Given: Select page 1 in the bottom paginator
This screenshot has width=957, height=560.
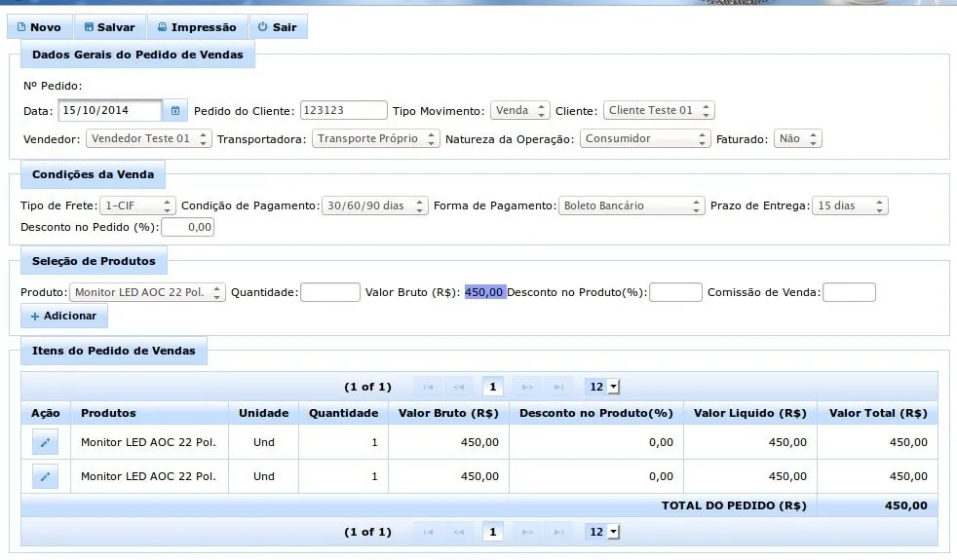Looking at the screenshot, I should (492, 532).
